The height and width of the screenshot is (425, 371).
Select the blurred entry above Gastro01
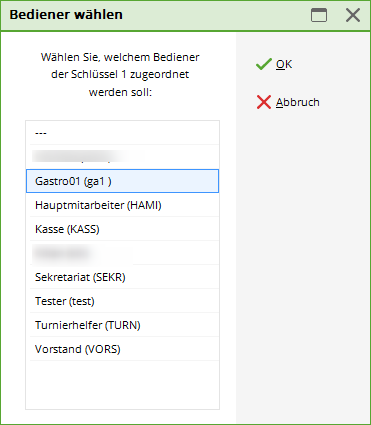click(x=122, y=157)
